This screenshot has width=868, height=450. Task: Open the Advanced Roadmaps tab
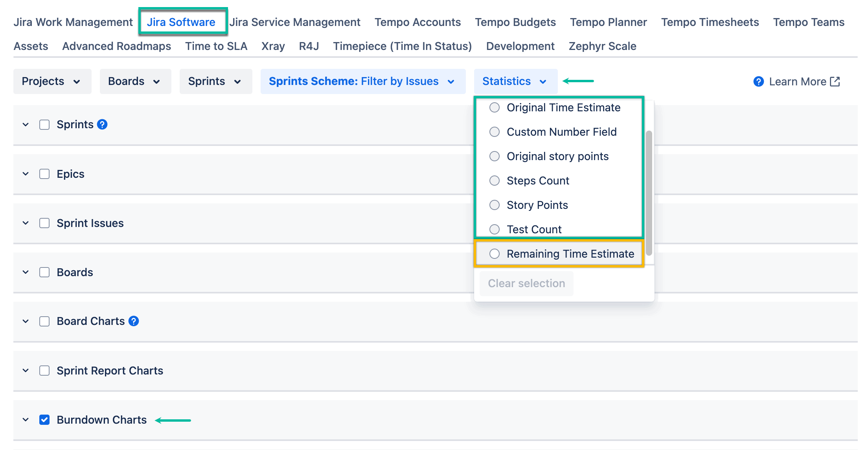pos(116,46)
